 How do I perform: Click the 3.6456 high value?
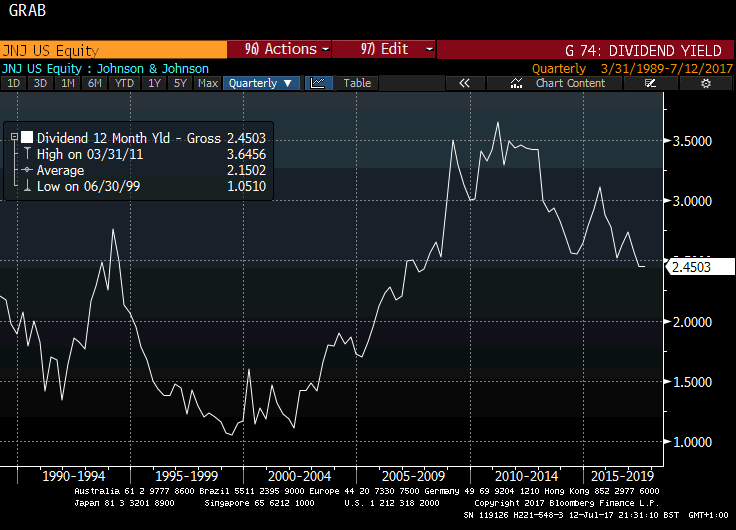click(x=246, y=154)
